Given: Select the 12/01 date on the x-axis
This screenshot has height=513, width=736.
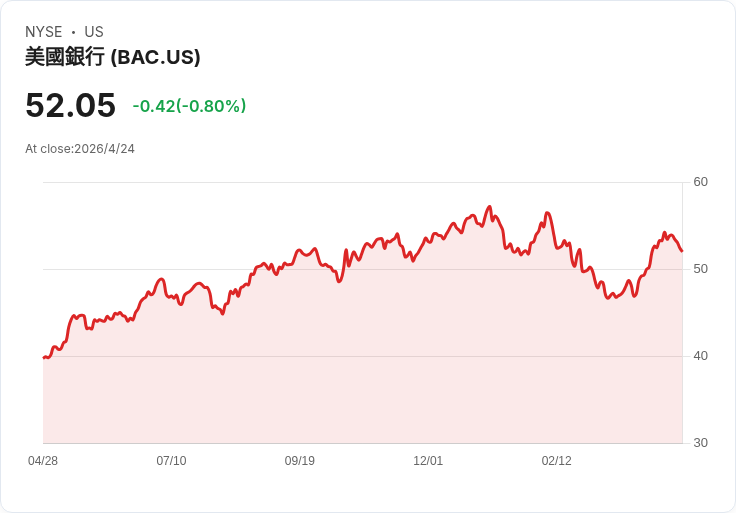Looking at the screenshot, I should click(428, 461).
